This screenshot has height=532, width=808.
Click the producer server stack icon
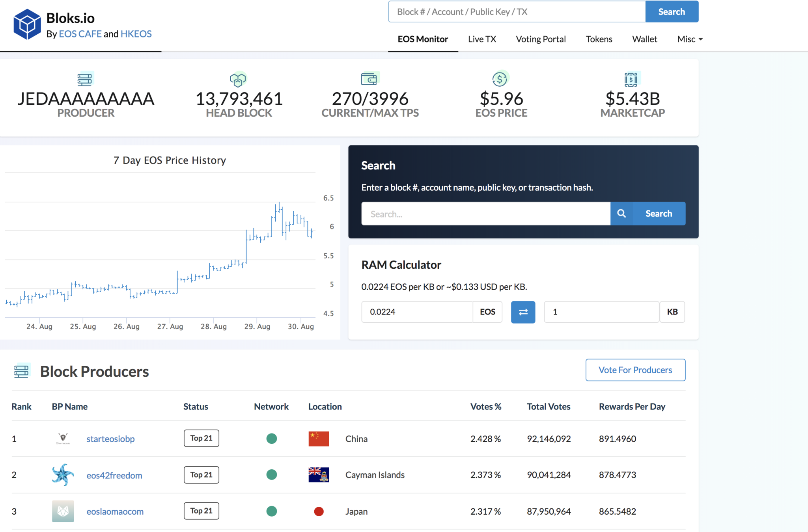pos(85,79)
